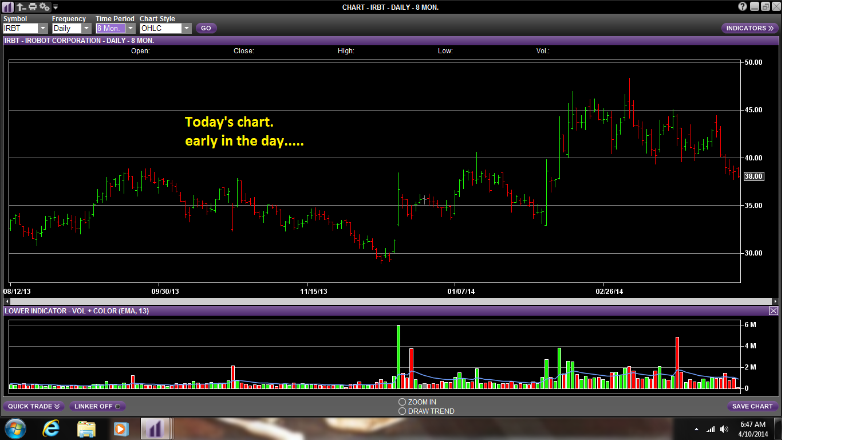Expand the INDICATORS panel
The height and width of the screenshot is (440, 868).
(x=749, y=28)
